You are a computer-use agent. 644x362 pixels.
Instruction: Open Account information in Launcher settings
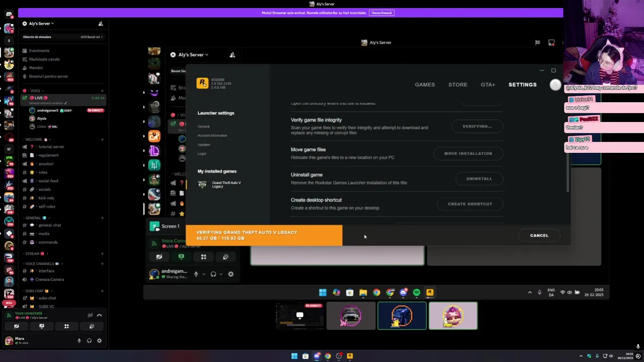212,135
